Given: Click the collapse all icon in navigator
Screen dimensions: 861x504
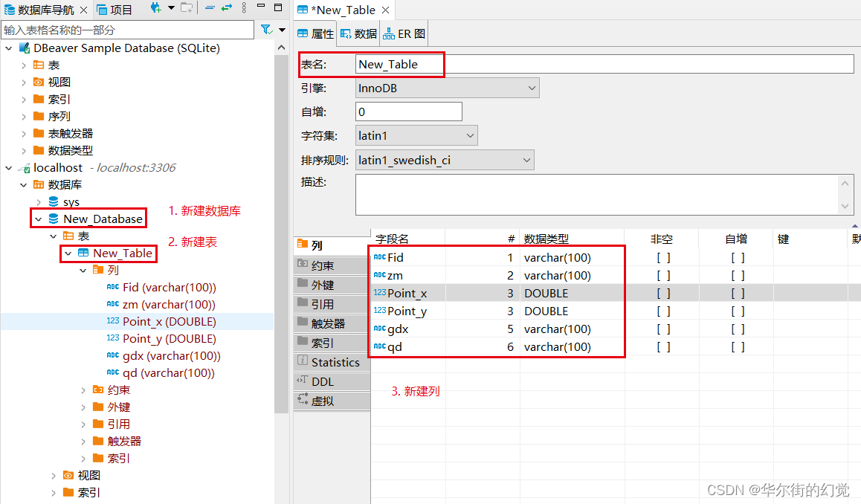Looking at the screenshot, I should coord(209,8).
